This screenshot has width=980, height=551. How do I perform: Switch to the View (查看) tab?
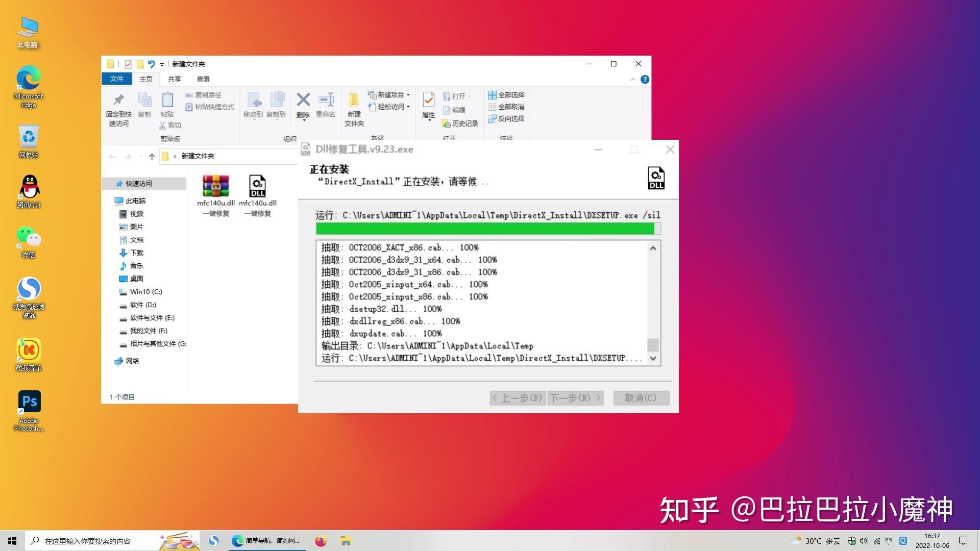tap(203, 79)
